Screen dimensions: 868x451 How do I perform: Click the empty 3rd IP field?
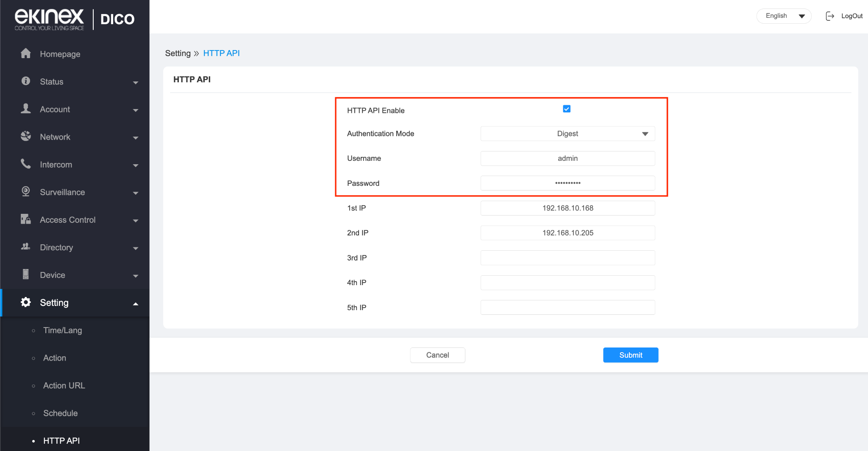coord(568,258)
